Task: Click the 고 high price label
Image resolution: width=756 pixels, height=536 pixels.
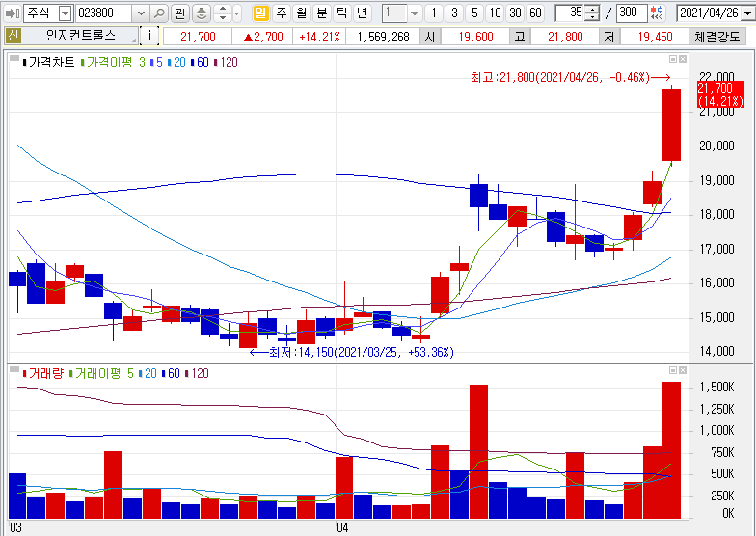Action: coord(520,37)
